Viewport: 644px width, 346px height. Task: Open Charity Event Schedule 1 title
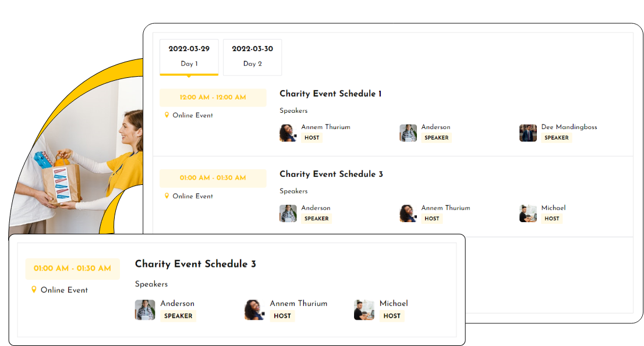[x=330, y=94]
